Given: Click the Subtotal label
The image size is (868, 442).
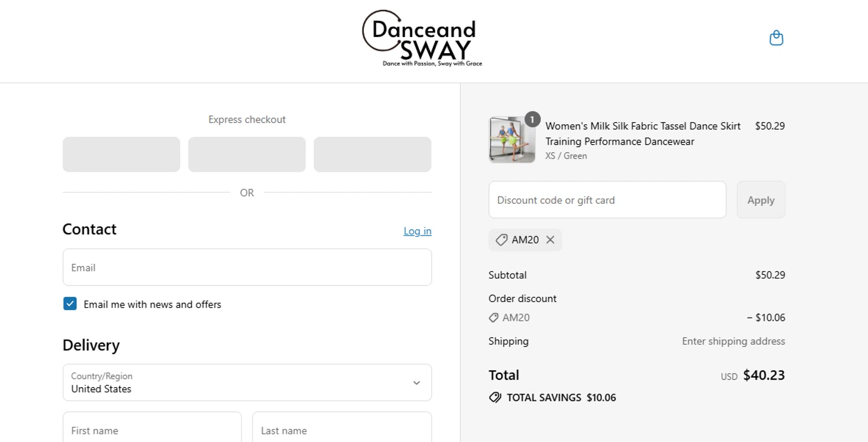Looking at the screenshot, I should 507,275.
